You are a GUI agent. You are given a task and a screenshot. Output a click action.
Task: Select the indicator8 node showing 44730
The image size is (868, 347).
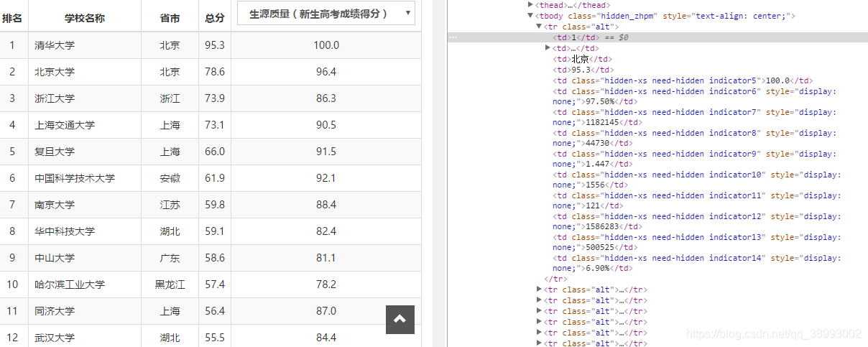(695, 138)
